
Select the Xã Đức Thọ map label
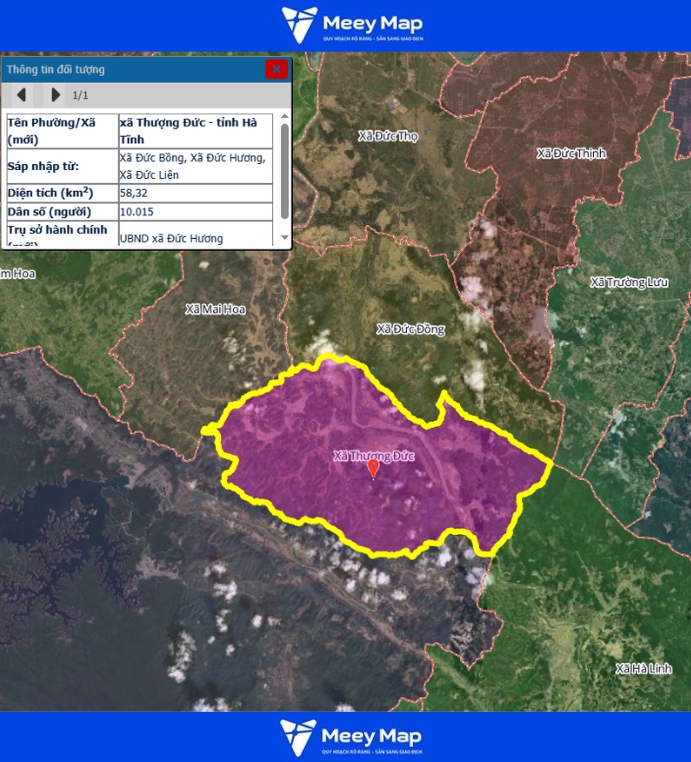tap(388, 136)
